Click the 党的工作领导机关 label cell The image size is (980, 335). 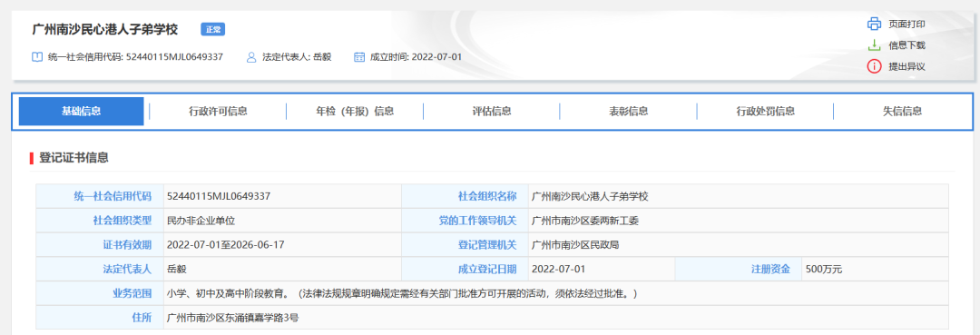465,221
